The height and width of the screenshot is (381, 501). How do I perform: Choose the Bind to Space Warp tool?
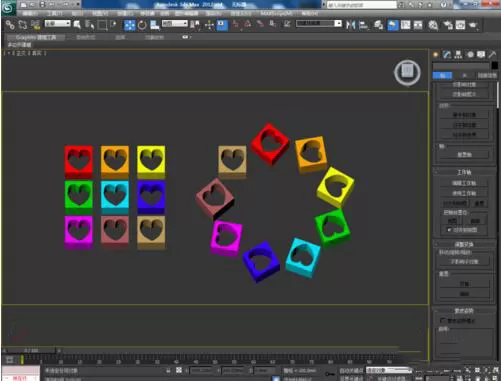(x=35, y=25)
